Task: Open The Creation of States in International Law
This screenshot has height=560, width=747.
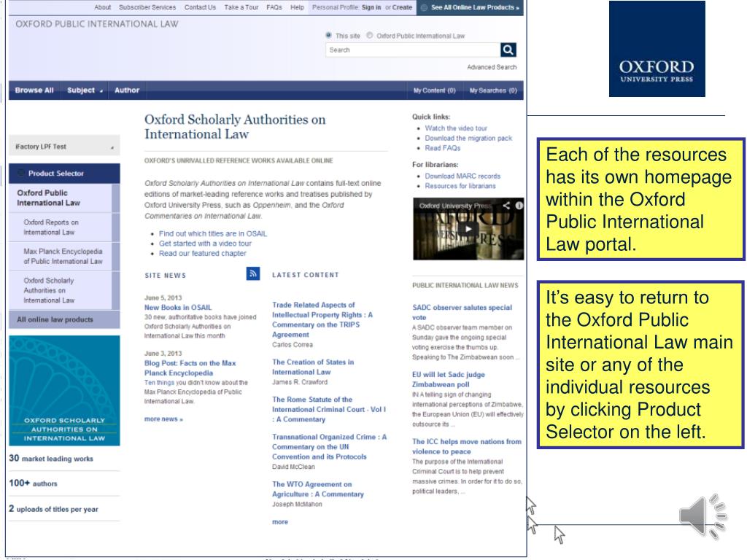Action: point(313,367)
